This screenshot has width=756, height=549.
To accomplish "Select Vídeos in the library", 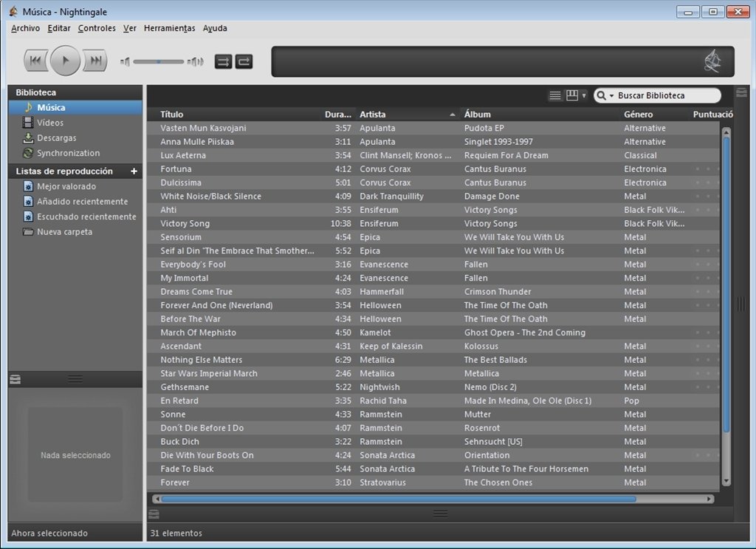I will (75, 123).
